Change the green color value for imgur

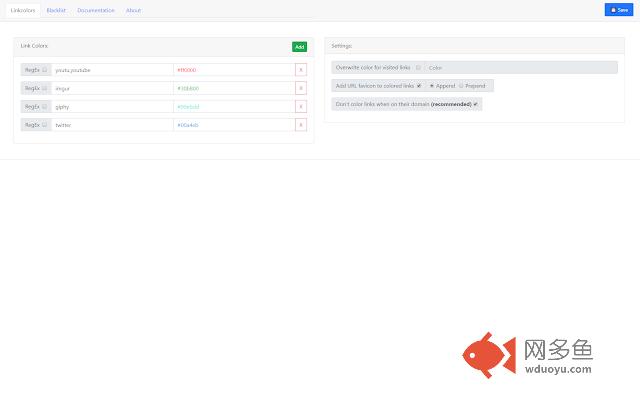tap(234, 88)
